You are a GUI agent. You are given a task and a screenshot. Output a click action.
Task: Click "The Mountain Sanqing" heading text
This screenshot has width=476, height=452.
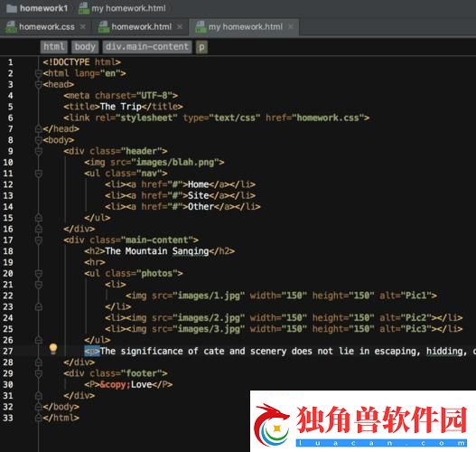(157, 251)
